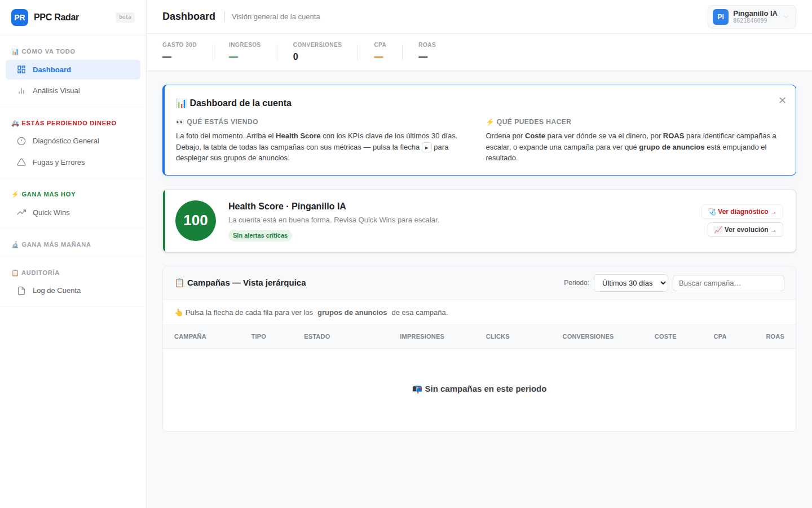The image size is (812, 508).
Task: Click the Diagnóstico General clock icon
Action: [x=21, y=141]
